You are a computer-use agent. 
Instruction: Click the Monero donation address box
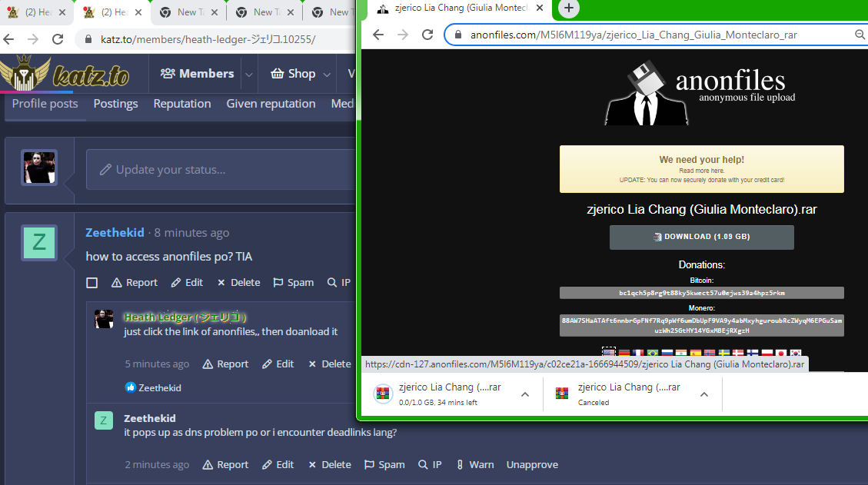(701, 326)
